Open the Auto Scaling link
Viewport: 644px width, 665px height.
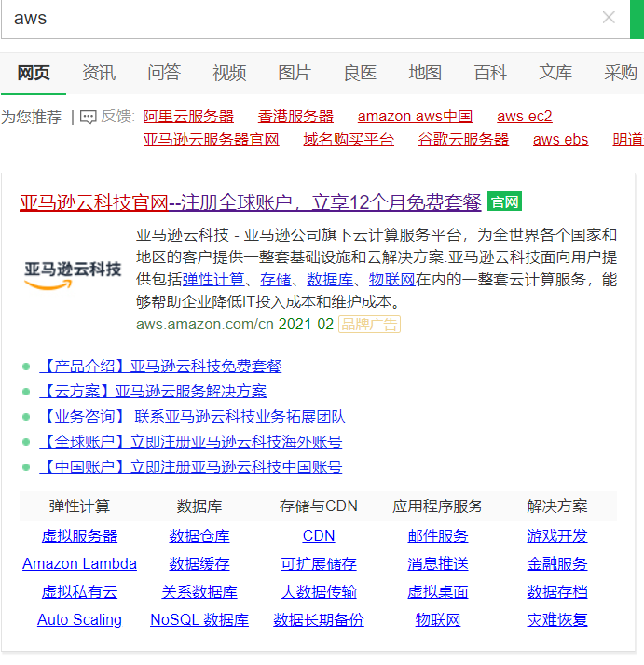[x=79, y=620]
